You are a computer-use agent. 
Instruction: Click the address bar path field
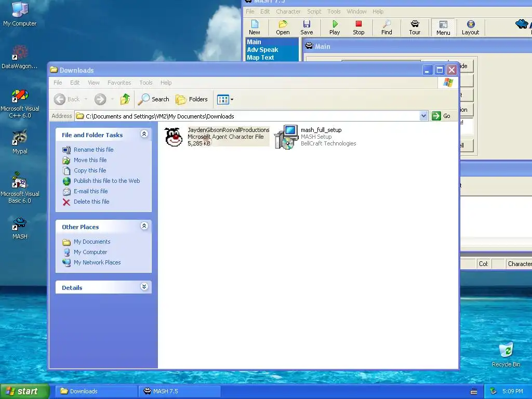[x=247, y=116]
